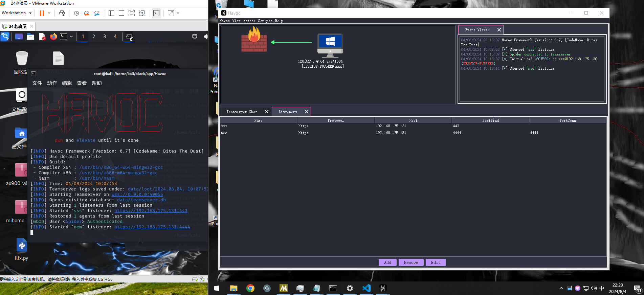This screenshot has height=295, width=644.
Task: Select the sss listener row name
Action: (224, 126)
